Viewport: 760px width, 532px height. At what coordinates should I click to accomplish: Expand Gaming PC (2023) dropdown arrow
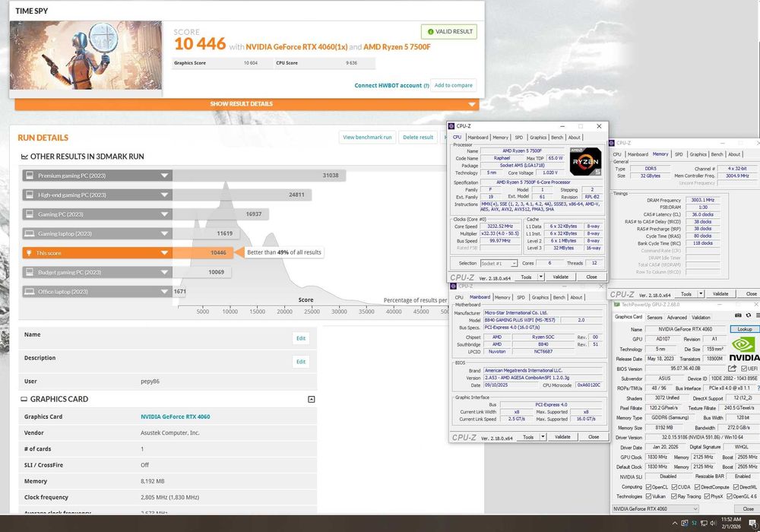pos(164,214)
